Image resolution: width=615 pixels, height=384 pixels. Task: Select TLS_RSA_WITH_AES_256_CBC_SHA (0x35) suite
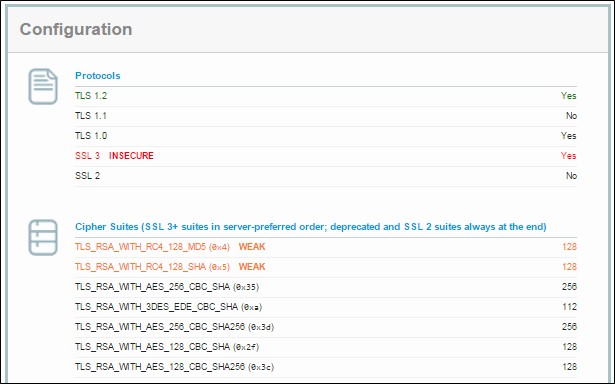pyautogui.click(x=167, y=287)
